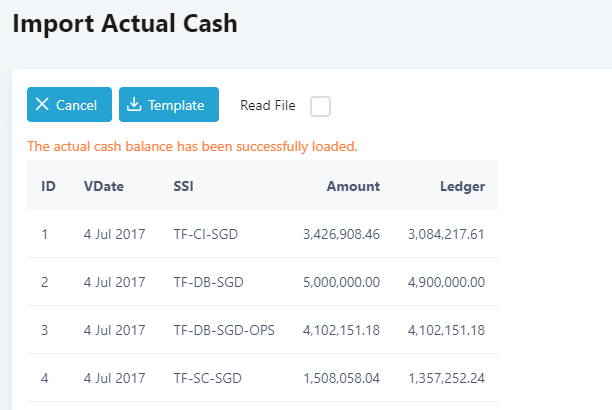Click the successfully loaded status message
The height and width of the screenshot is (410, 612).
[x=192, y=147]
